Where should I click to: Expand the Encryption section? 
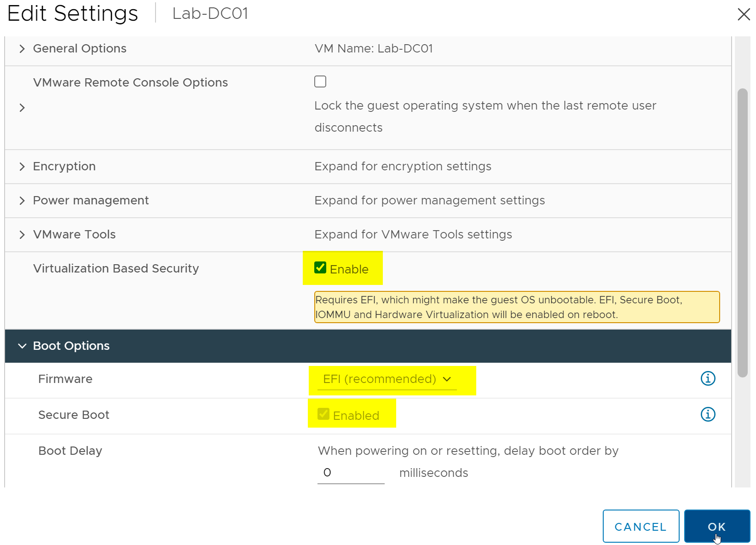(x=22, y=167)
